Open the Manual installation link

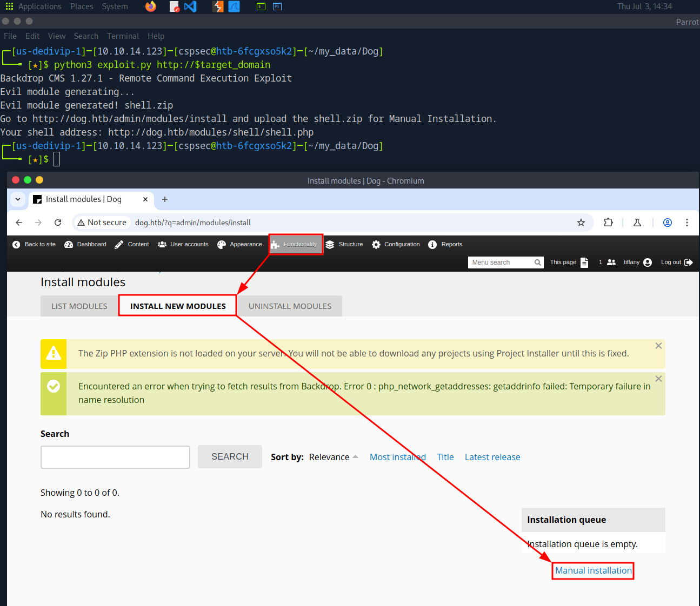click(x=594, y=570)
